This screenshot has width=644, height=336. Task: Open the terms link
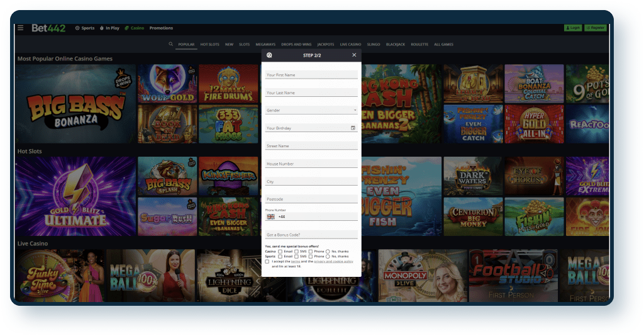pos(296,261)
